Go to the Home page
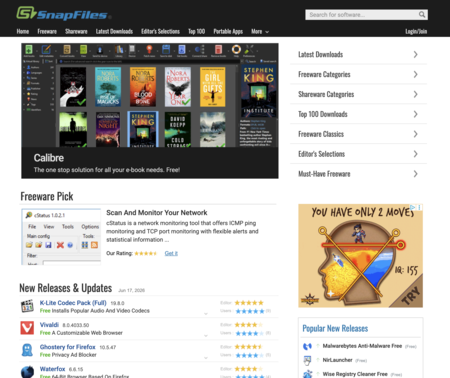 [23, 31]
